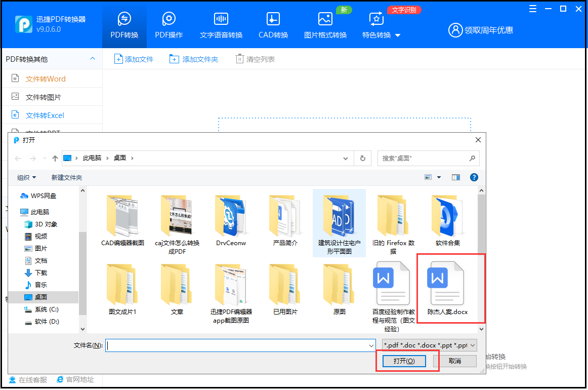Toggle the preview pane icon
The height and width of the screenshot is (390, 588).
(x=455, y=177)
